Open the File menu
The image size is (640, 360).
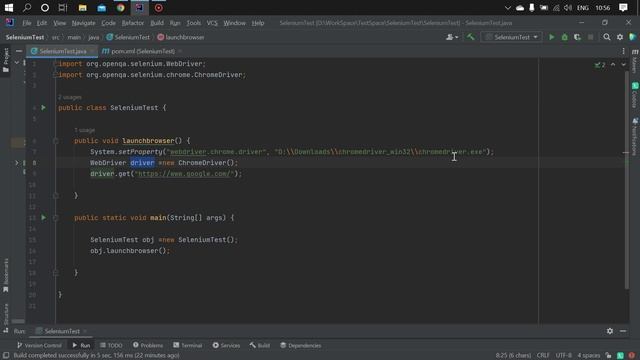[27, 23]
